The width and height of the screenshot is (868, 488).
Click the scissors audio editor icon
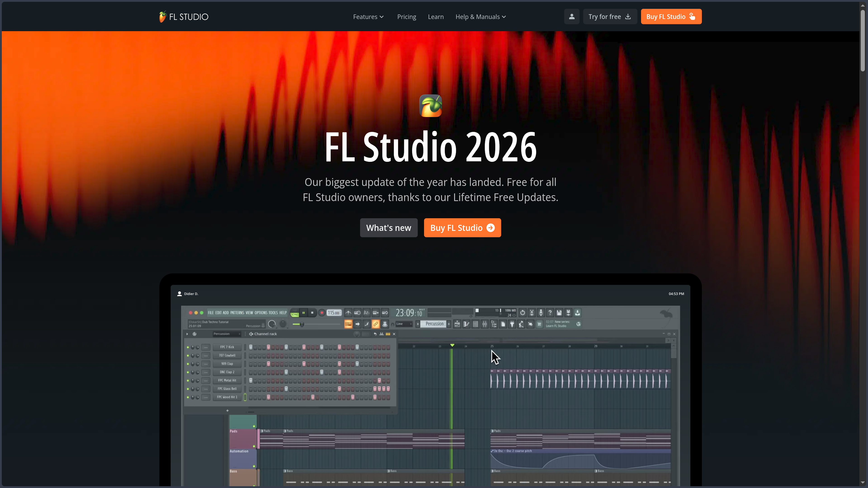tap(531, 312)
